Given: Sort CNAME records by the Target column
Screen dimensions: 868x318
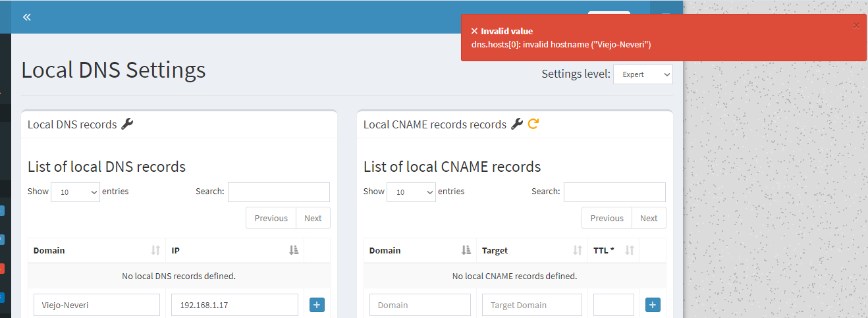Looking at the screenshot, I should [x=531, y=250].
